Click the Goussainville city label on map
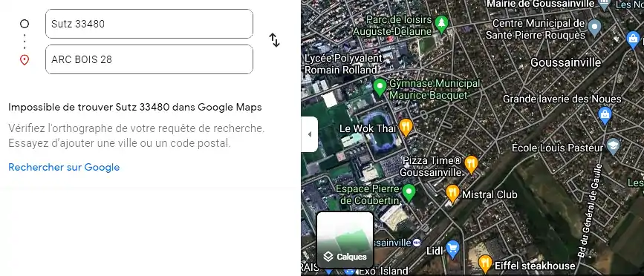Screen dimensions: 644x276 [565, 63]
